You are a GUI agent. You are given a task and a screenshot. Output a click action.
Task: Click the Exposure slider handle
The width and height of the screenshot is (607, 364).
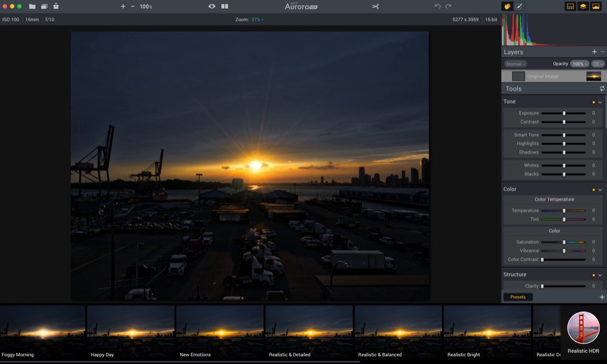point(564,113)
